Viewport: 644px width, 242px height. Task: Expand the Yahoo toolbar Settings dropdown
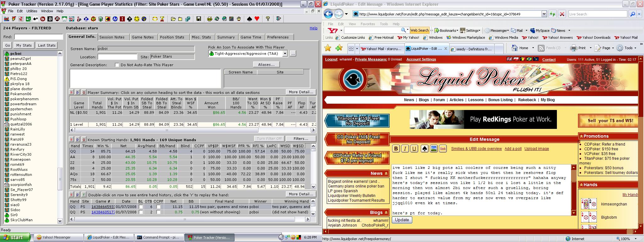479,31
